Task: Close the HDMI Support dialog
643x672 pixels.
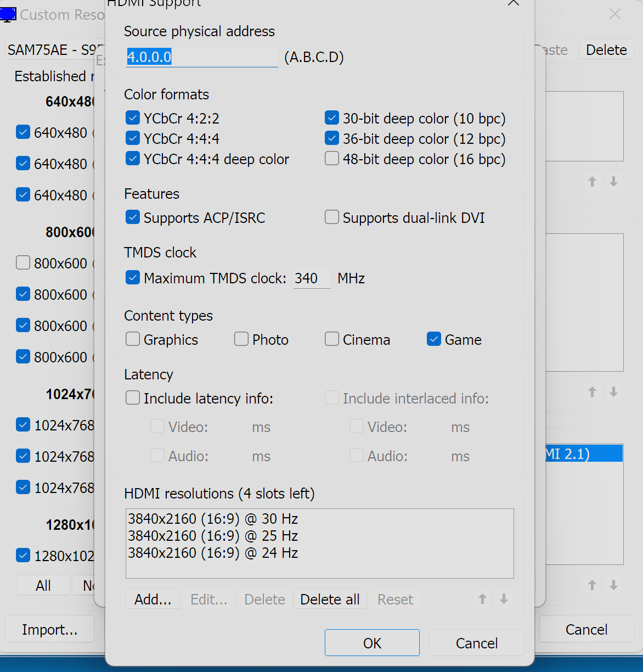Action: [513, 3]
